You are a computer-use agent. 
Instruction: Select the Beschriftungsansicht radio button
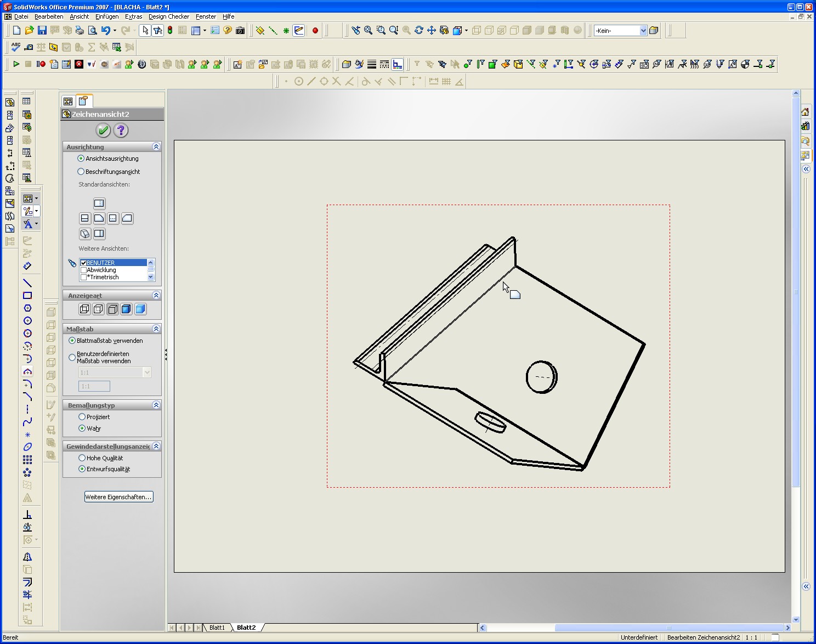(81, 172)
